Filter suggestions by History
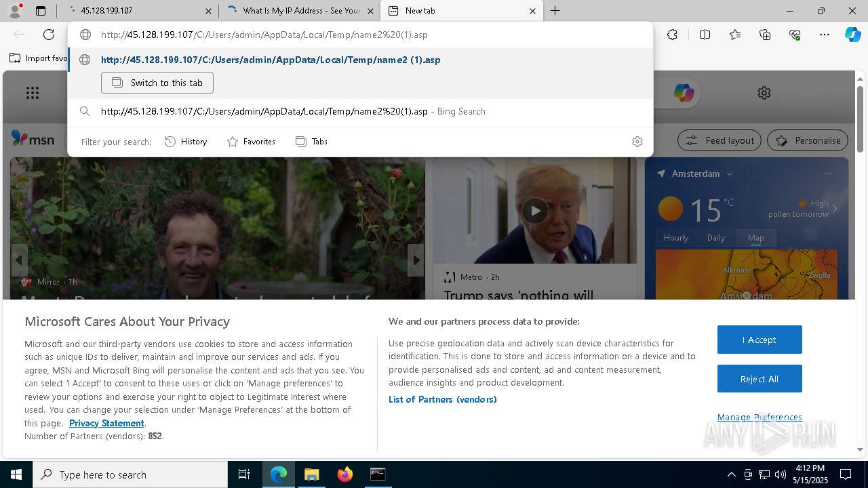The width and height of the screenshot is (868, 488). (186, 142)
